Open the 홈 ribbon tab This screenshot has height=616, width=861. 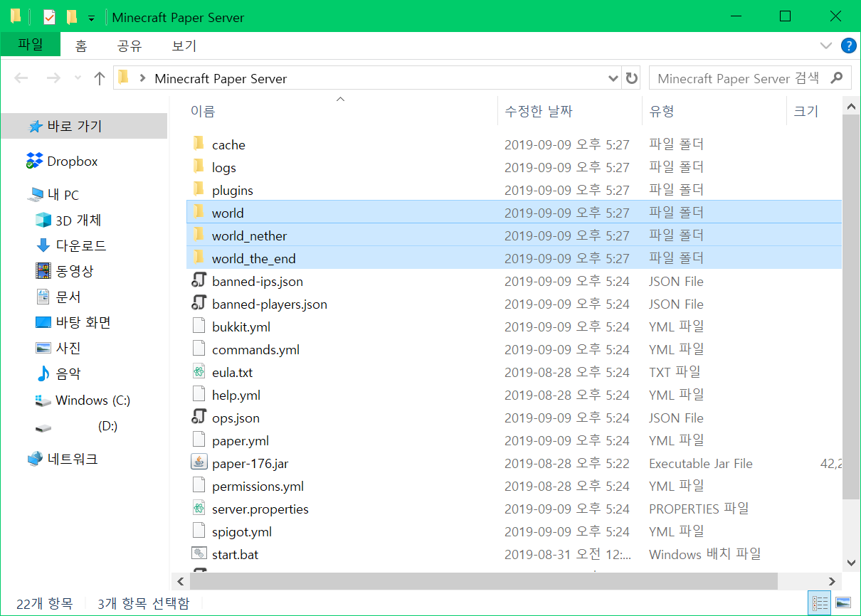(x=81, y=46)
